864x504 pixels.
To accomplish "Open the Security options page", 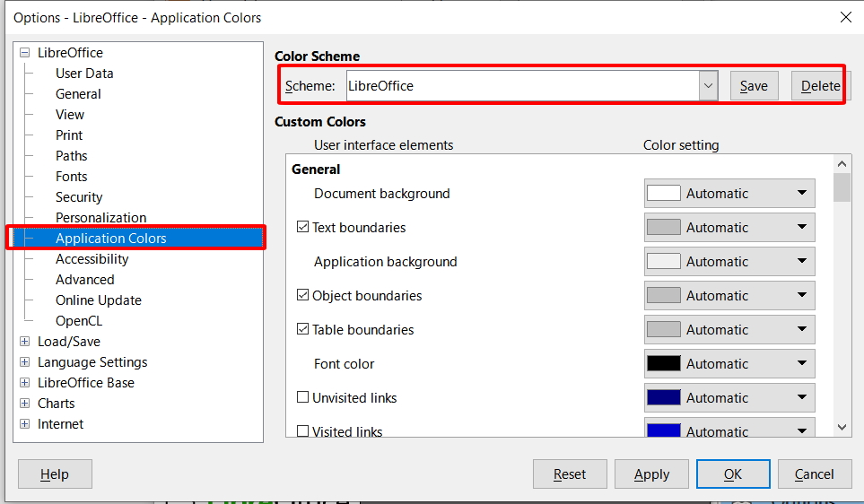I will [79, 197].
